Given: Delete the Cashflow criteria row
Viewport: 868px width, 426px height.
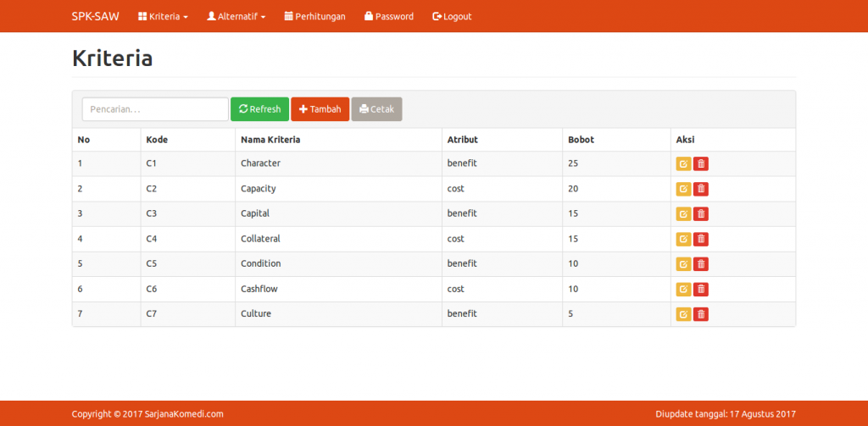Looking at the screenshot, I should 701,290.
